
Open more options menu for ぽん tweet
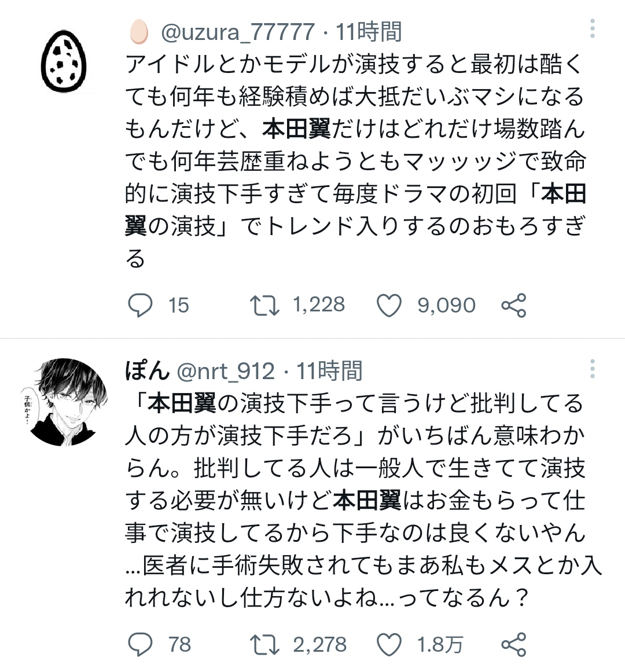tap(592, 369)
